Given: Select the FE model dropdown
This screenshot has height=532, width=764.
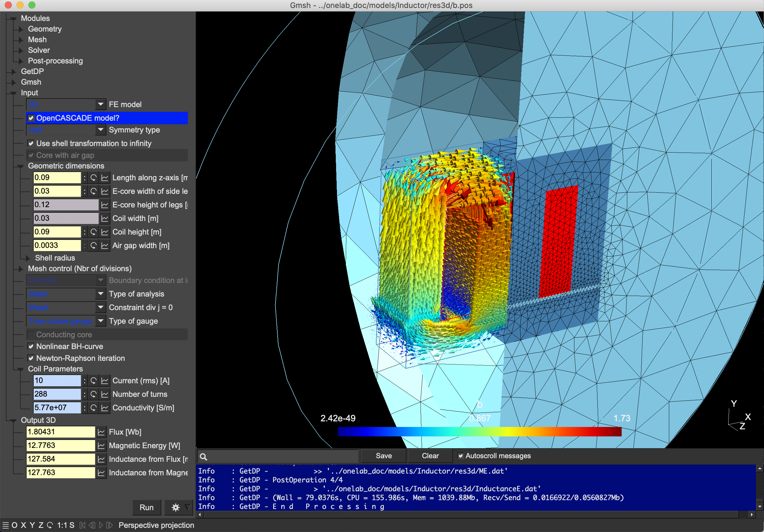Looking at the screenshot, I should tap(66, 105).
